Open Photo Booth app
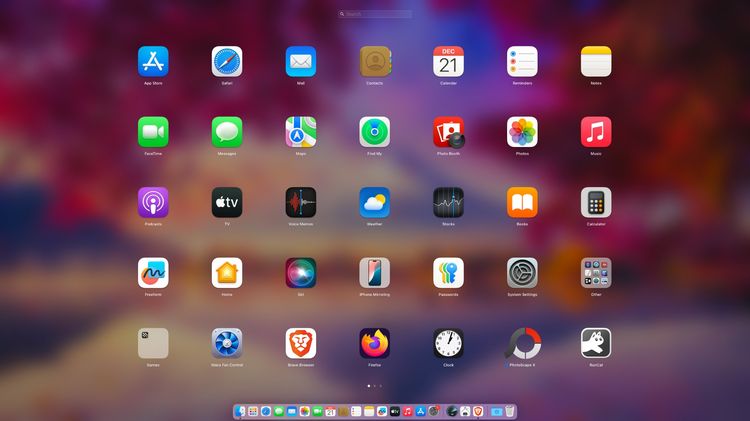 pyautogui.click(x=448, y=132)
